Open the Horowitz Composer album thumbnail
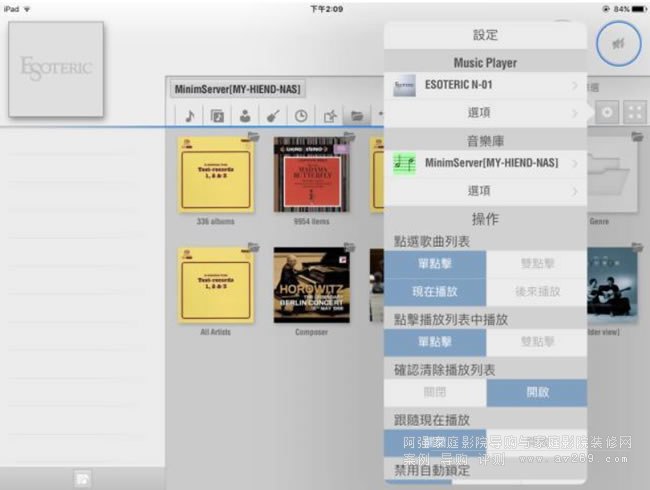The image size is (650, 490). pyautogui.click(x=311, y=286)
